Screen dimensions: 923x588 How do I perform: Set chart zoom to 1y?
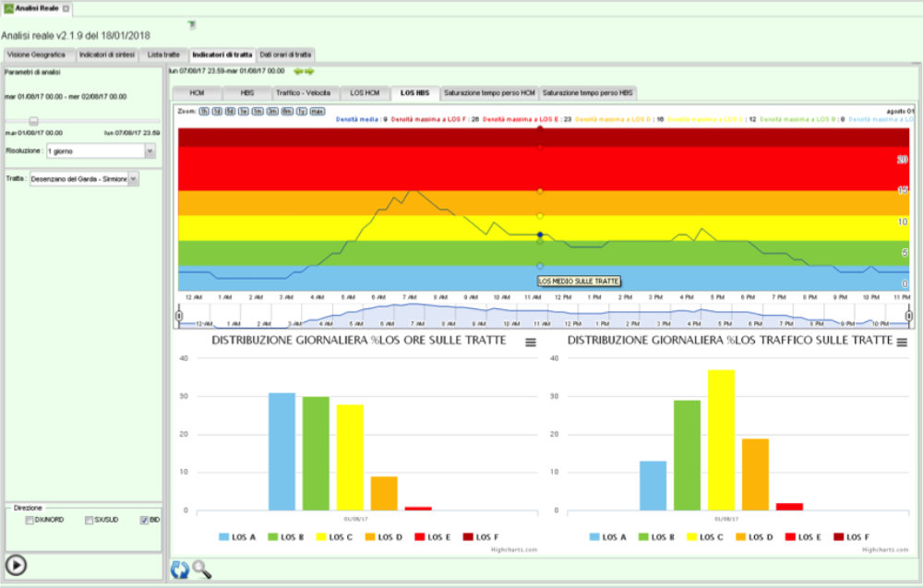tap(302, 112)
